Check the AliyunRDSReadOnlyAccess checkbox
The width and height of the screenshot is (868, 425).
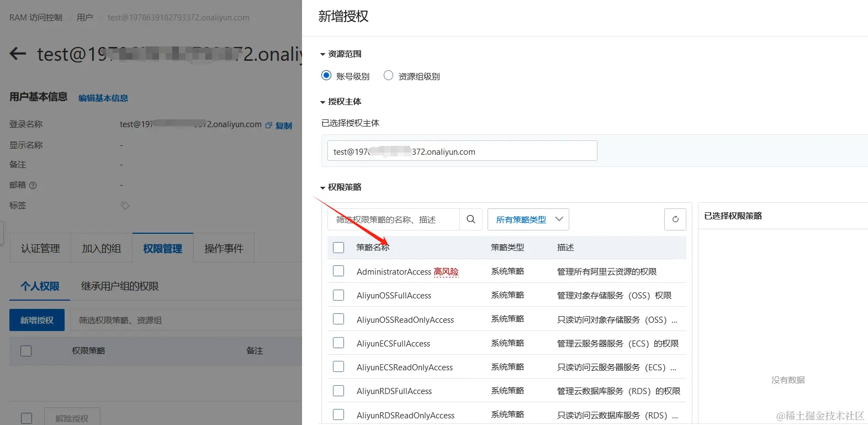(338, 414)
